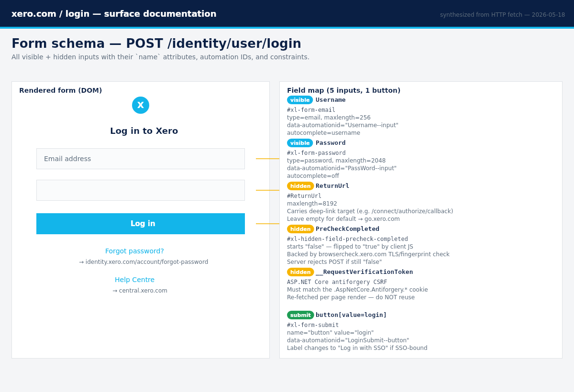Click the hidden badge beside __RequestVerificationToken
Image resolution: width=574 pixels, height=392 pixels.
pos(300,272)
